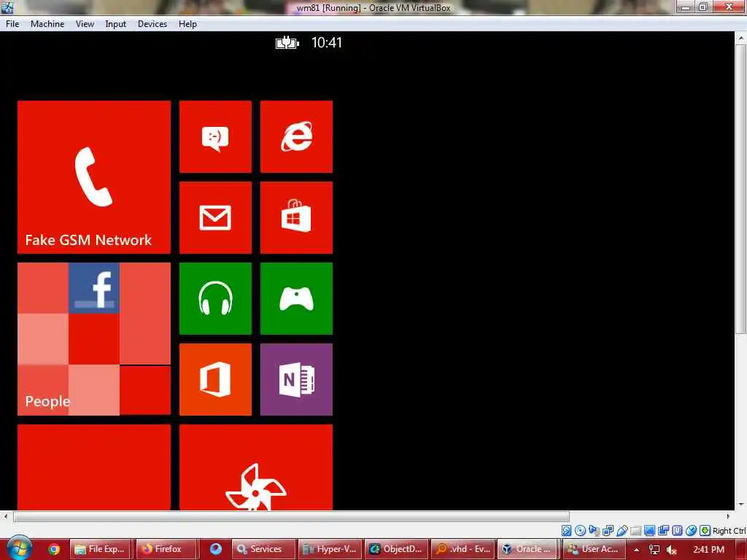Switch to Firefox taskbar button
The height and width of the screenshot is (560, 747).
coord(167,549)
